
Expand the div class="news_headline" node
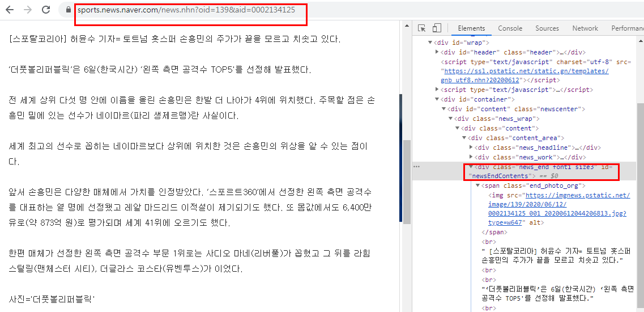[x=471, y=147]
